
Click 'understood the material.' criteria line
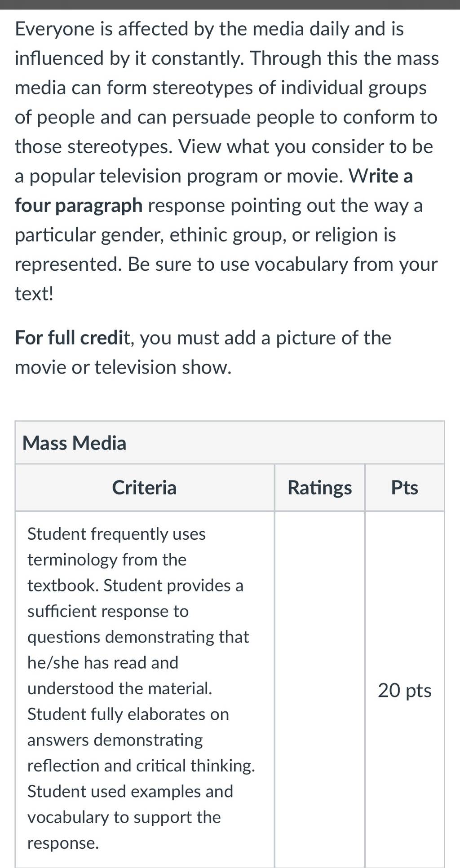pos(120,688)
